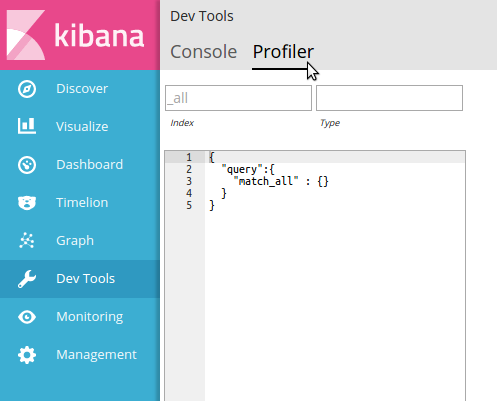This screenshot has height=401, width=497.
Task: Click the Dev Tools page title
Action: click(202, 16)
